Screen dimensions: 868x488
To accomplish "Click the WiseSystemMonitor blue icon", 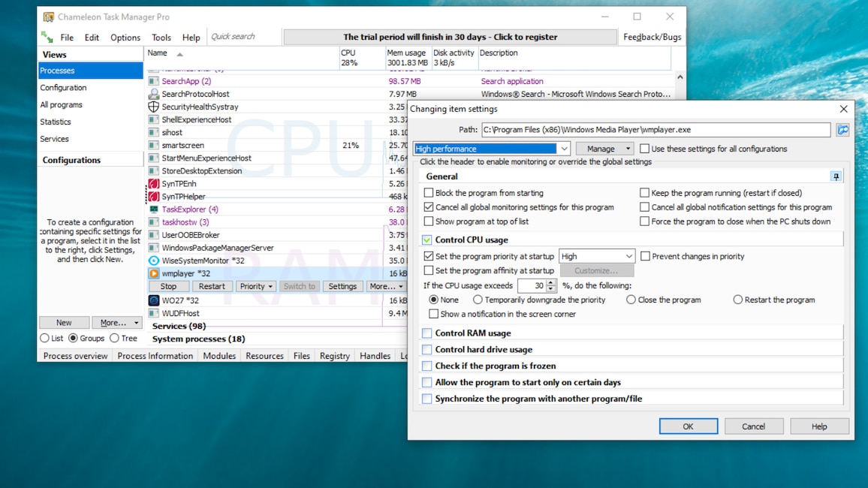I will tap(154, 261).
